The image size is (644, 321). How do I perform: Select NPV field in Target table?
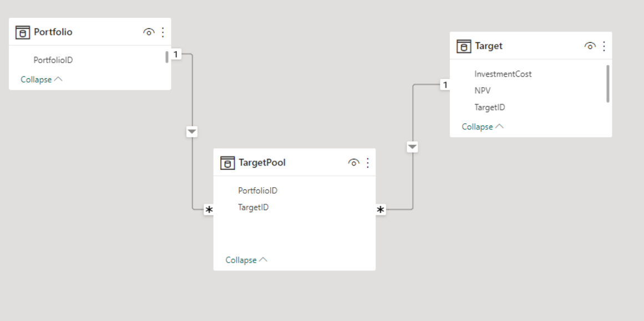[x=483, y=91]
